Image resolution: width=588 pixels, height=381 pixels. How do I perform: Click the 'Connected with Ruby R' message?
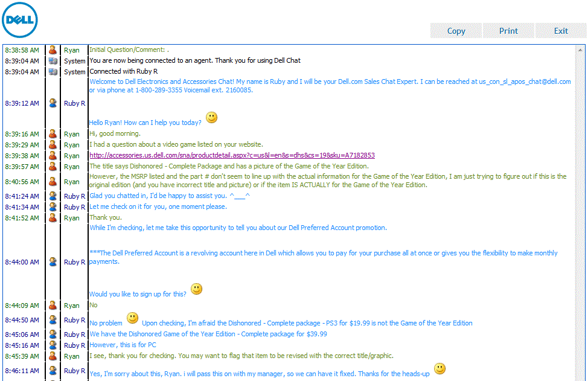tap(123, 71)
